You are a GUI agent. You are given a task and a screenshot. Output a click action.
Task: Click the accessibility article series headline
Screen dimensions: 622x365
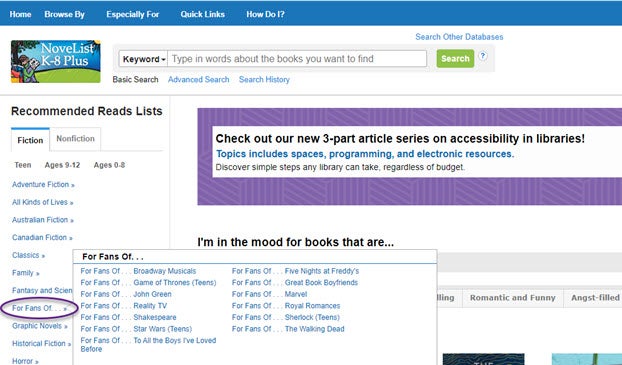(x=400, y=138)
